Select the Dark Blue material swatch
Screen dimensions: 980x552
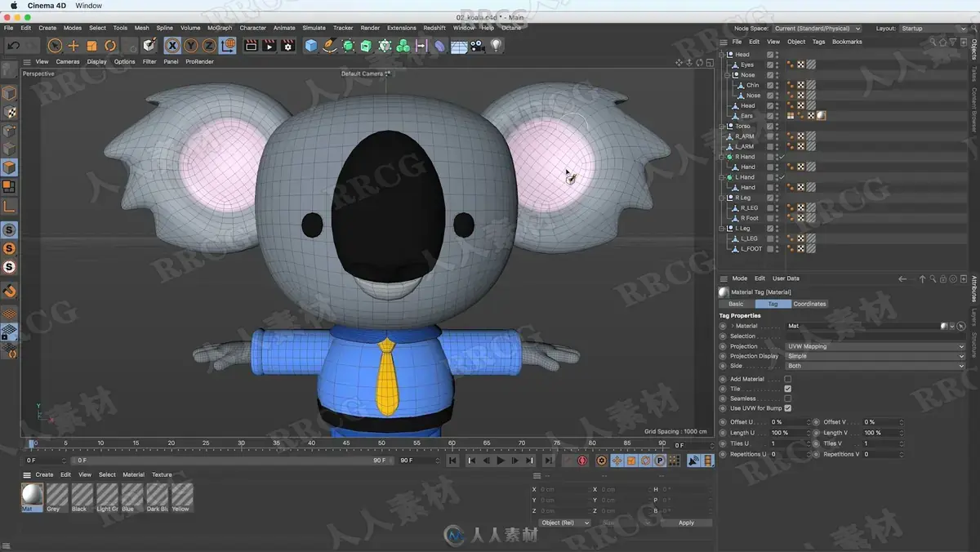[157, 497]
